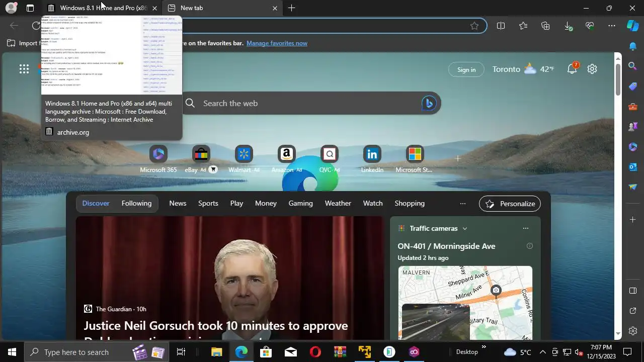Show hidden system tray icons

point(542,352)
